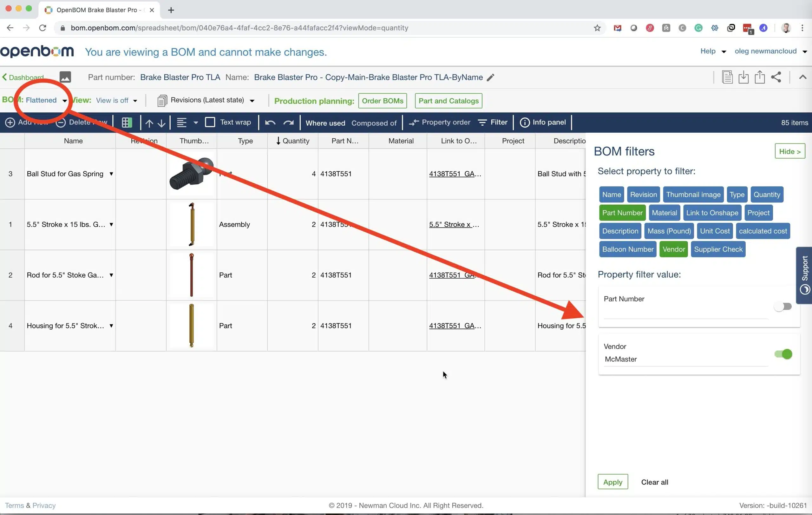Expand Housing for 5.5" Strok row dropdown

pyautogui.click(x=111, y=326)
